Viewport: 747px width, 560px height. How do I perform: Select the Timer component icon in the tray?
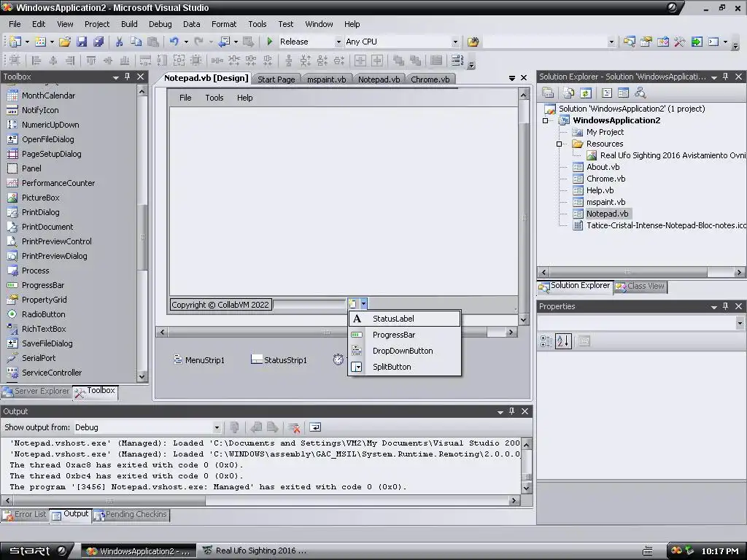coord(338,359)
